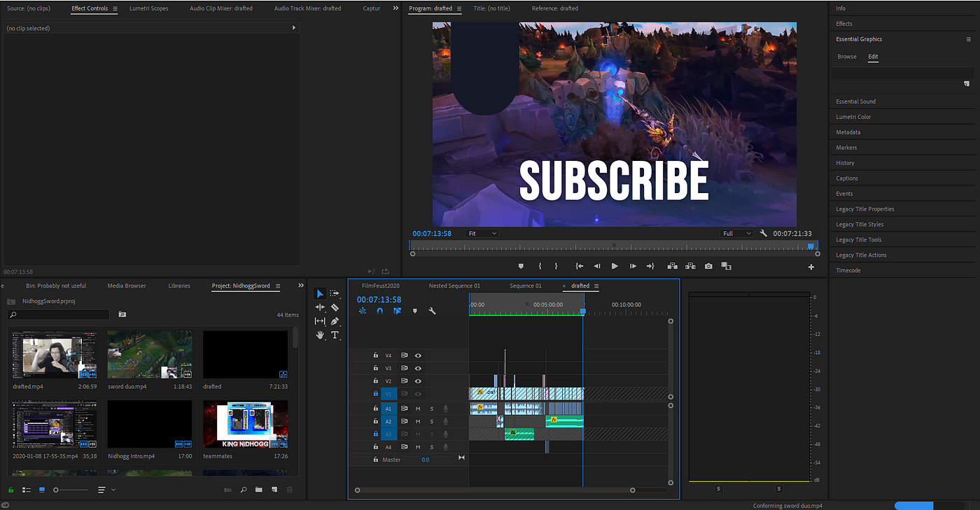Select the Razor tool
Viewport: 980px width, 510px height.
[335, 307]
